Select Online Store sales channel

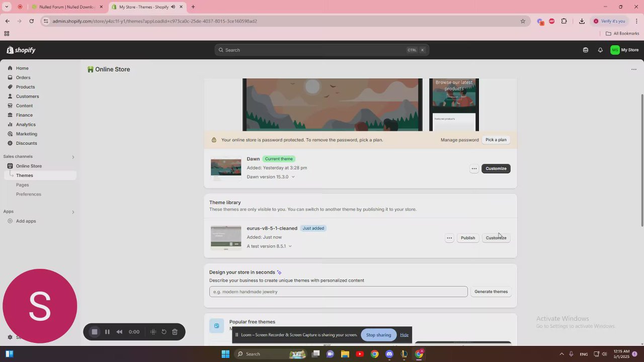pos(29,166)
